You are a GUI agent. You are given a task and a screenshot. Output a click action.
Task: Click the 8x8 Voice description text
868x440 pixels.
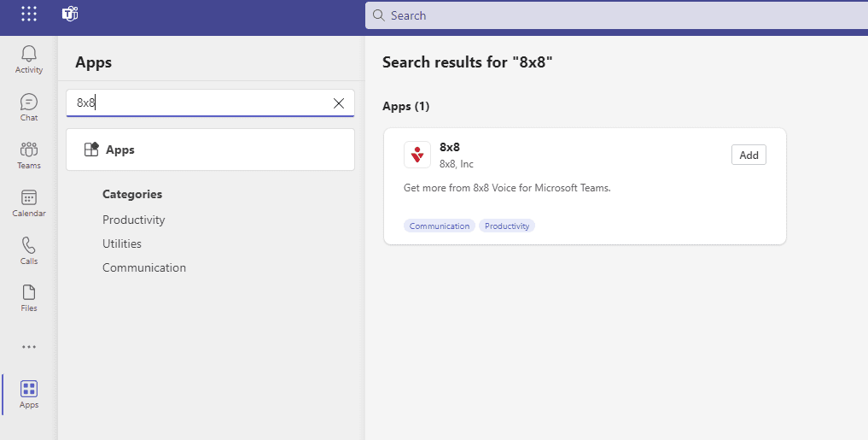[x=507, y=188]
